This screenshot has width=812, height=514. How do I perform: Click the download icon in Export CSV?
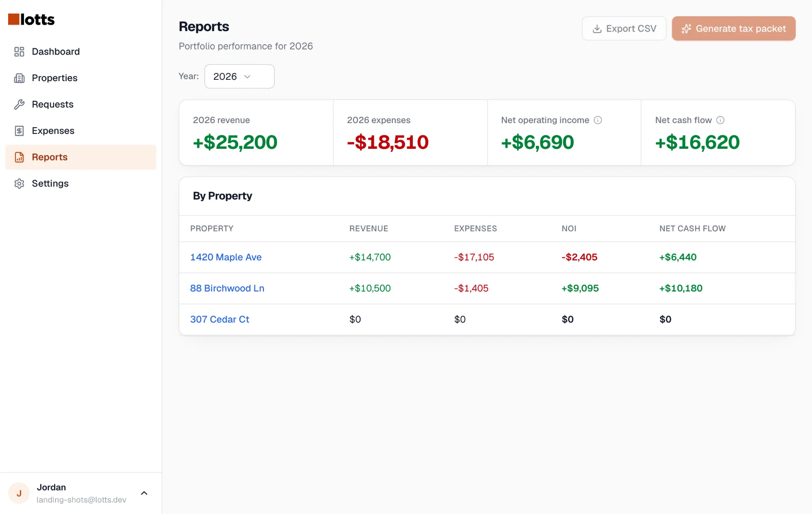tap(597, 29)
